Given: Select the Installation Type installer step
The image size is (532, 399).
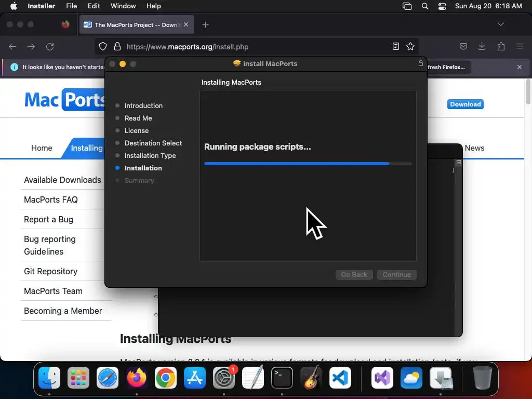Looking at the screenshot, I should click(x=150, y=156).
